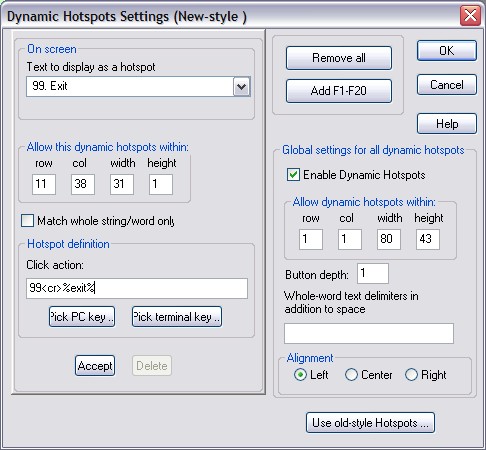486x450 pixels.
Task: Expand the hotspot text dropdown arrow
Action: click(x=242, y=87)
